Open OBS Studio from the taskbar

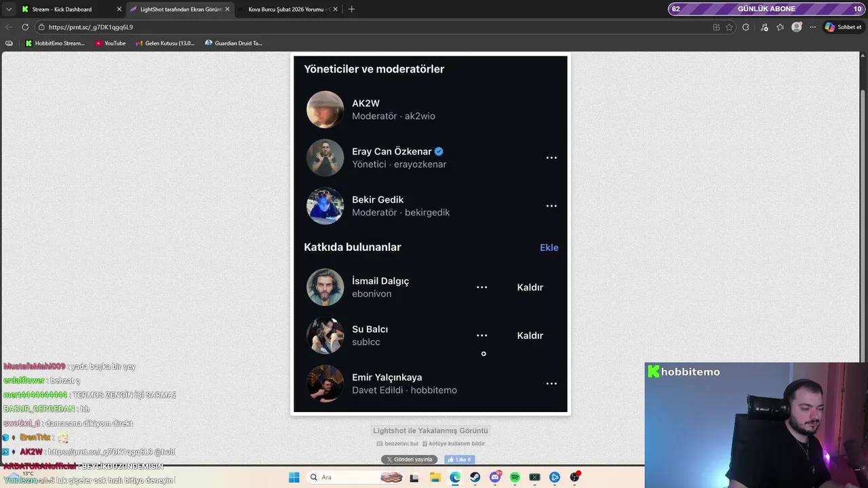(x=575, y=477)
